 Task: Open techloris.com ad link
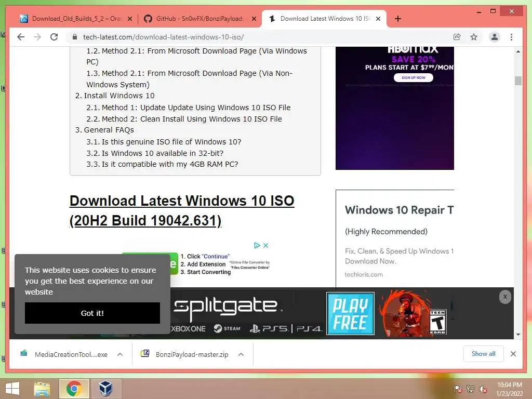[364, 274]
